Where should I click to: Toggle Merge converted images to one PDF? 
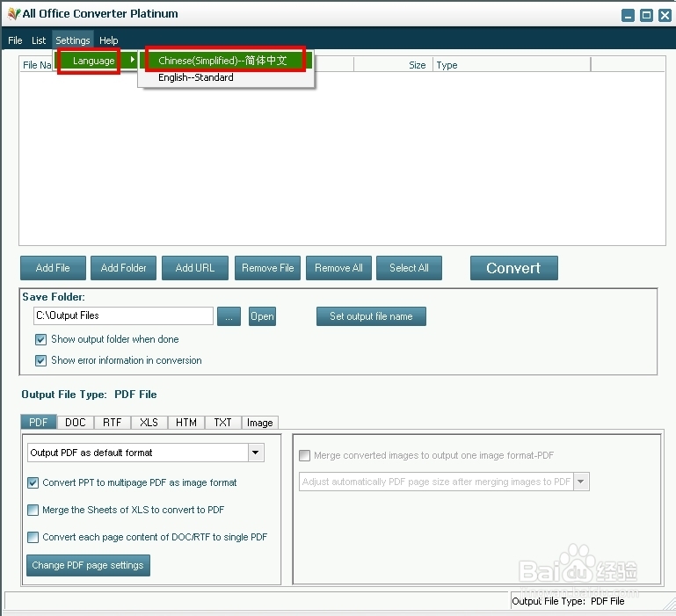click(304, 456)
